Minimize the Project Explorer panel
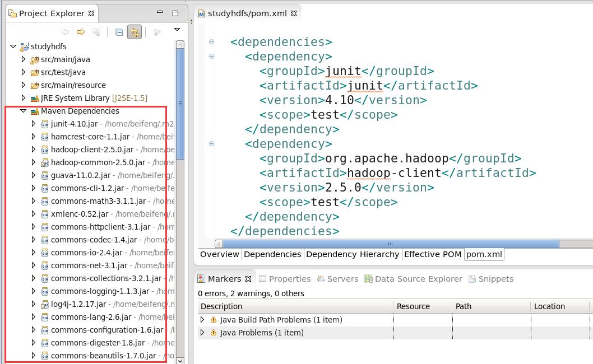Viewport: 593px width, 364px height. [x=160, y=12]
